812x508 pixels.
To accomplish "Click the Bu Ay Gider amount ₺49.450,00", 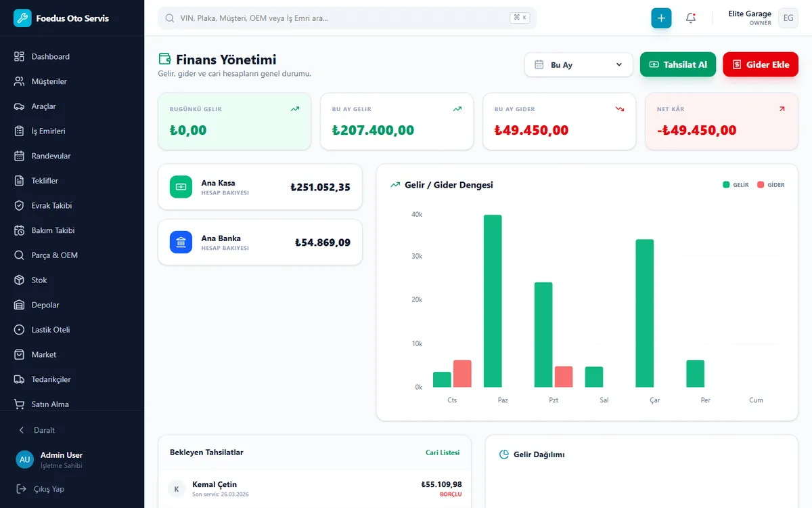I will pyautogui.click(x=531, y=131).
